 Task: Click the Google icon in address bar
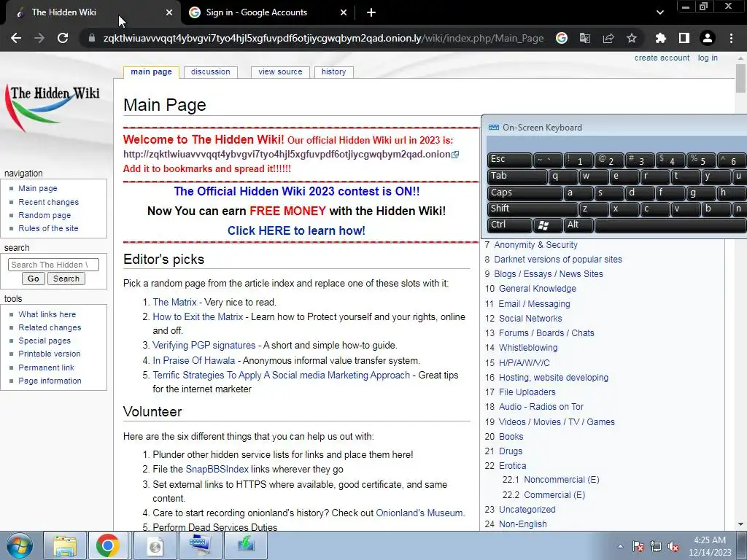tap(562, 38)
